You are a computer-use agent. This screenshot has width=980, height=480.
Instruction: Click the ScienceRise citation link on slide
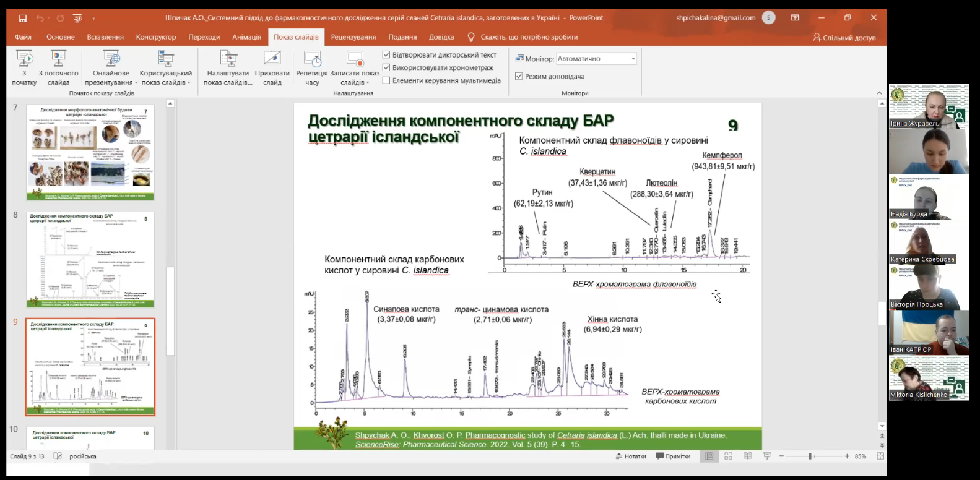coord(468,444)
